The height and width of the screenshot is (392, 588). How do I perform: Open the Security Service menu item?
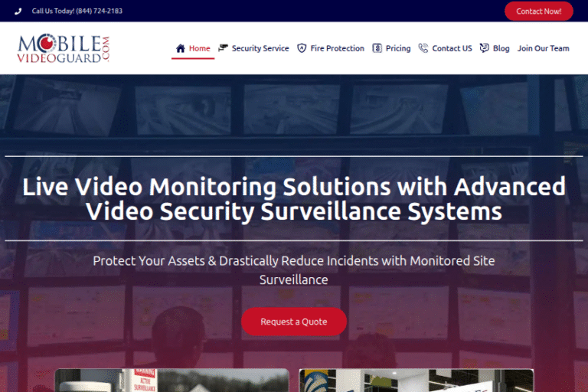tap(260, 48)
